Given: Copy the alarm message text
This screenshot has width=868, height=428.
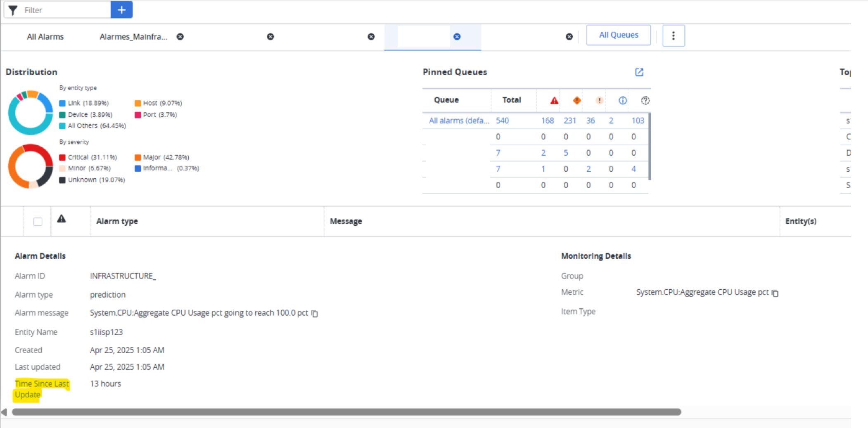Looking at the screenshot, I should point(315,314).
